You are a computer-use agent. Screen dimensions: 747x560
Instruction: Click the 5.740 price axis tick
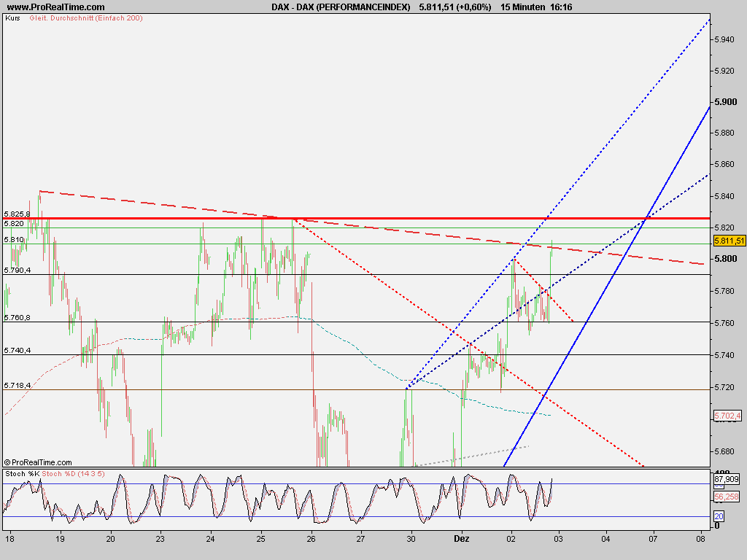[x=724, y=355]
